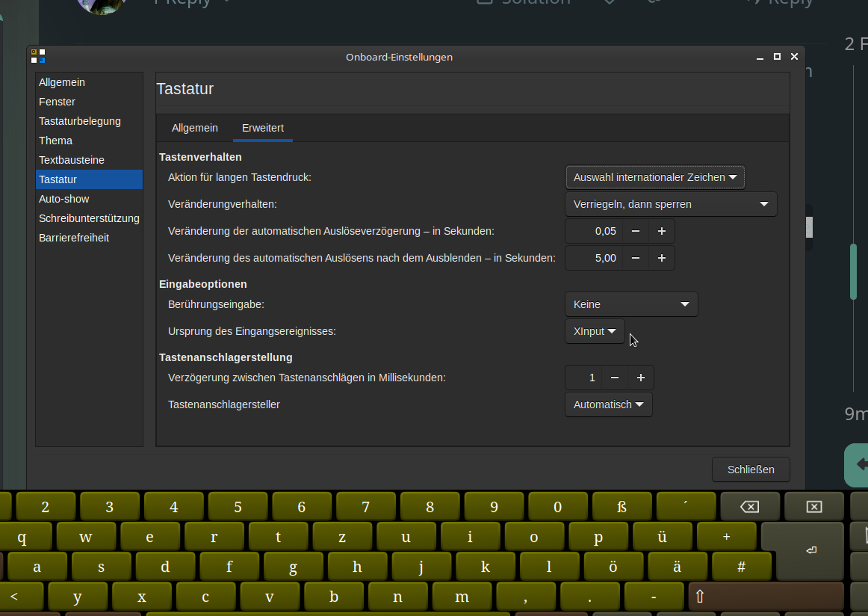The image size is (868, 616).
Task: Increase keystroke delay milliseconds with plus button
Action: (x=640, y=378)
